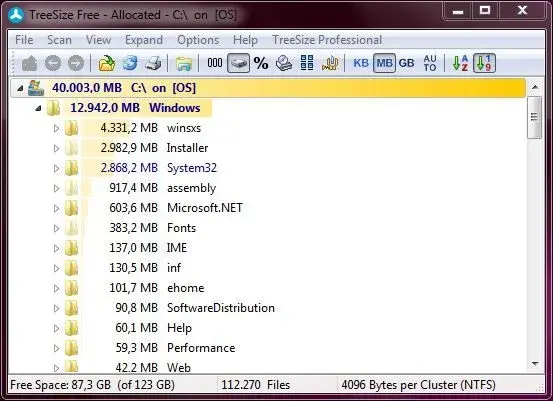Click the Back arrow toolbar icon
The height and width of the screenshot is (401, 553).
[53, 63]
